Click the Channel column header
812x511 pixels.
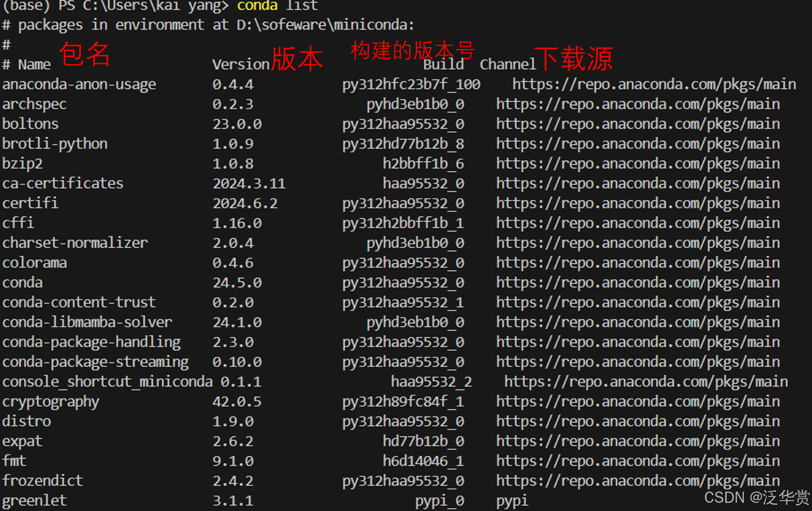(507, 65)
